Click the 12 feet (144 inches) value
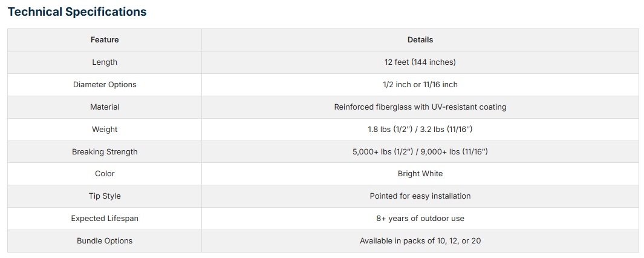Screen dimensions: 644x258 (x=420, y=62)
